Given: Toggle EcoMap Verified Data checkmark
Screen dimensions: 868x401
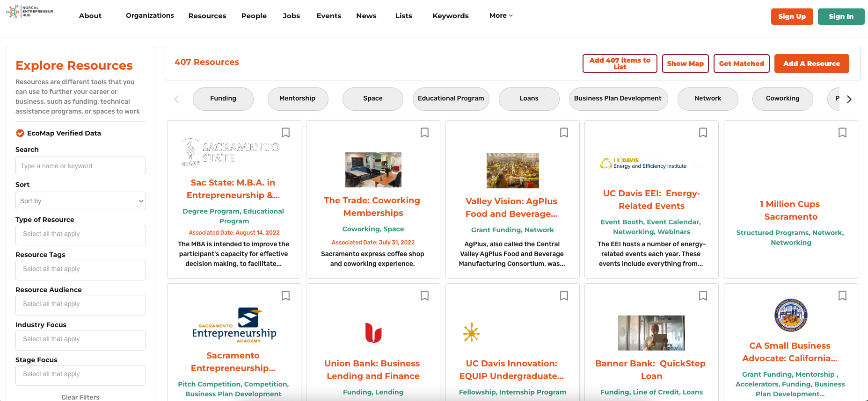Looking at the screenshot, I should (20, 133).
